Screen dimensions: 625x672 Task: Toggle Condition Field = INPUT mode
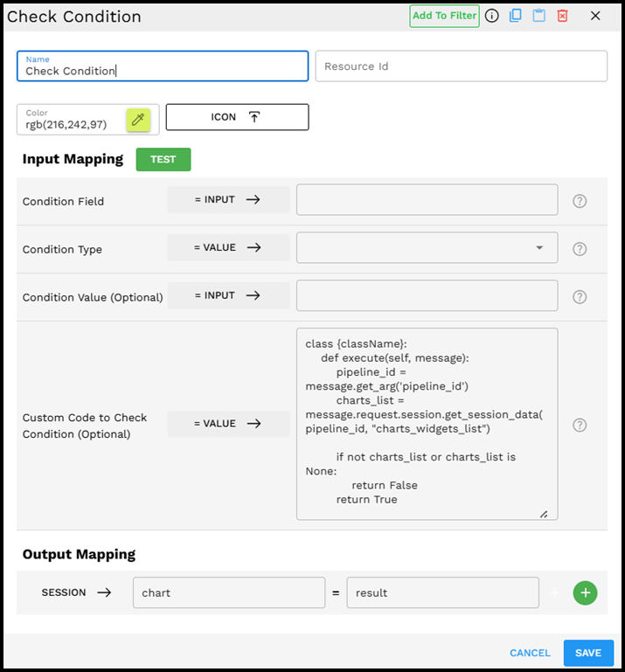[228, 199]
